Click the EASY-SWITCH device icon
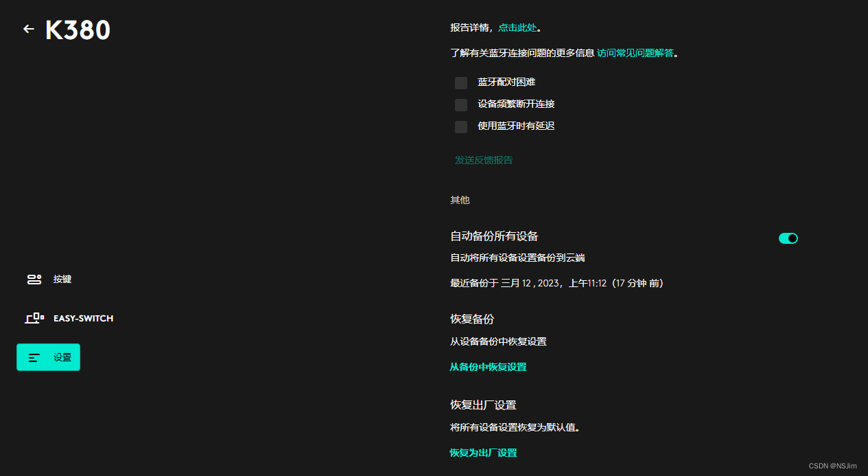868x476 pixels. pos(34,318)
